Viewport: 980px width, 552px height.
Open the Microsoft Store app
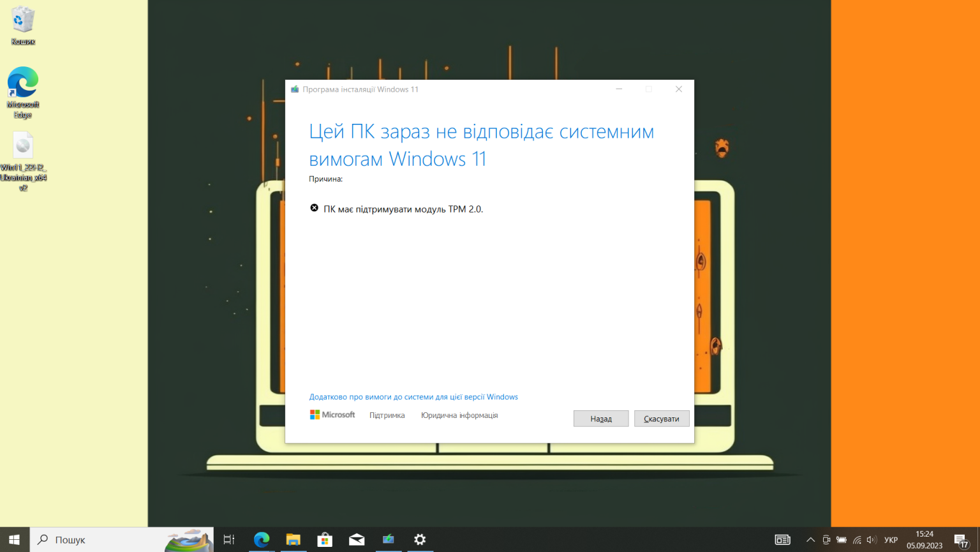coord(325,539)
